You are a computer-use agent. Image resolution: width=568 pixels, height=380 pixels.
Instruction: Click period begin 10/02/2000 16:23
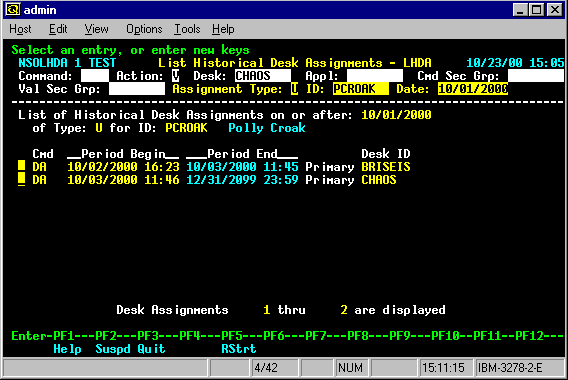point(123,167)
